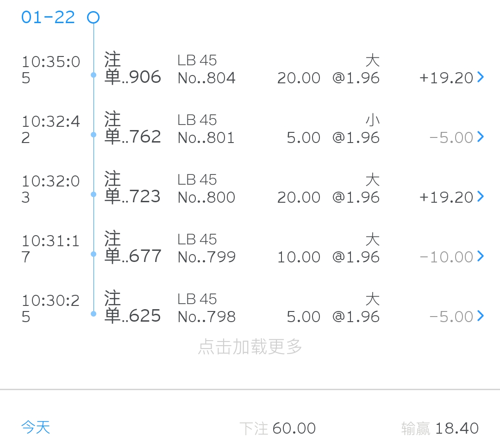
Task: Open chevron arrow beside the -5.00 No..801 bet
Action: (x=480, y=137)
